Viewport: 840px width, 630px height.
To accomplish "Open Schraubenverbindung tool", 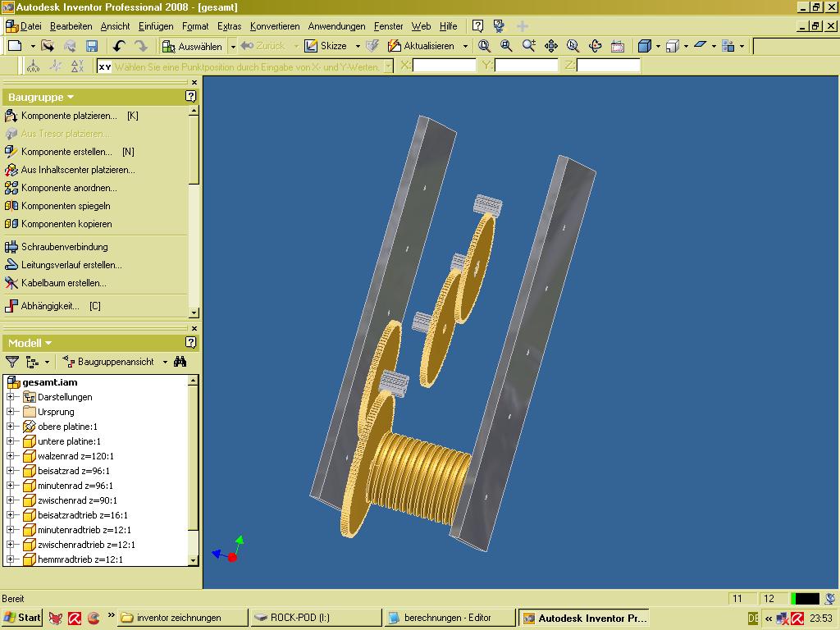I will coord(57,247).
